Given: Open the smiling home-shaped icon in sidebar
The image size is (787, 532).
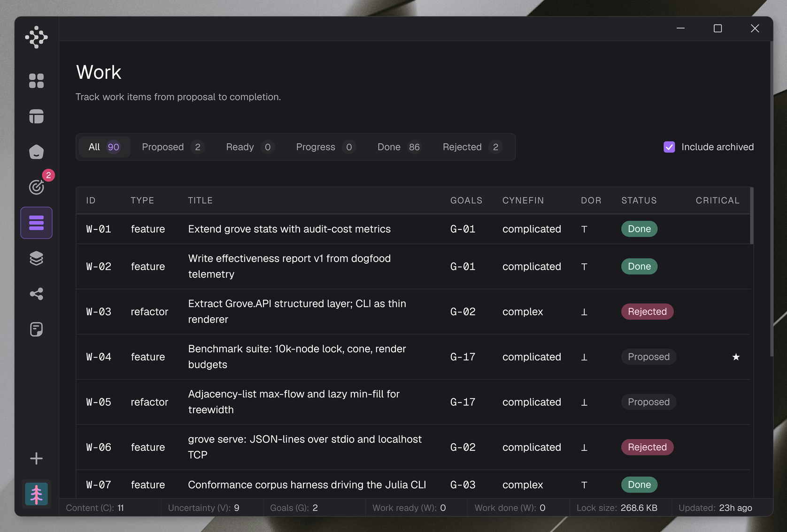Looking at the screenshot, I should [36, 152].
